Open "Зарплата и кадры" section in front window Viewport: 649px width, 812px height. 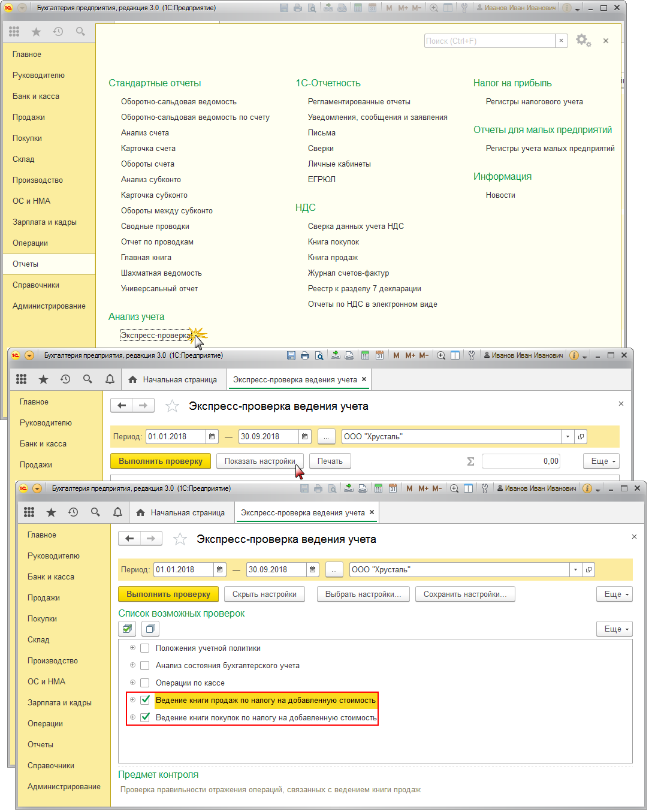pyautogui.click(x=59, y=702)
